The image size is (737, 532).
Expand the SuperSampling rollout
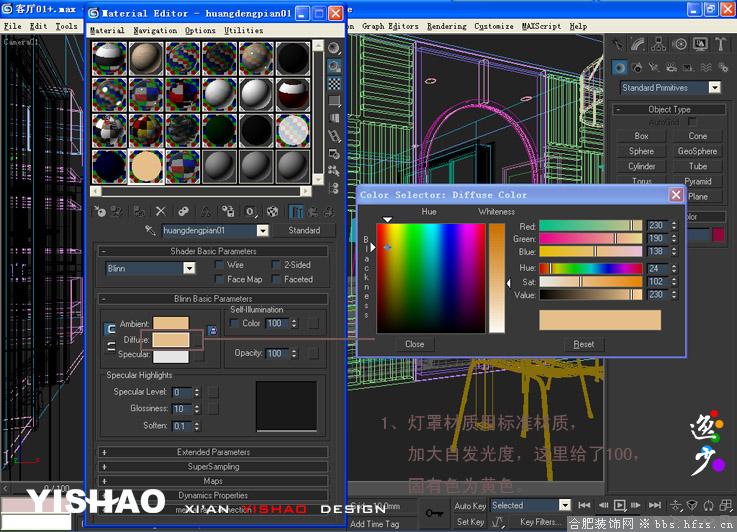(x=213, y=467)
